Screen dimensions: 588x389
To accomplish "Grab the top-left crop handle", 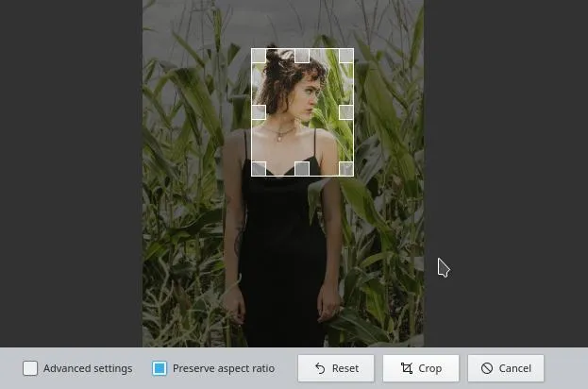I will click(x=259, y=56).
